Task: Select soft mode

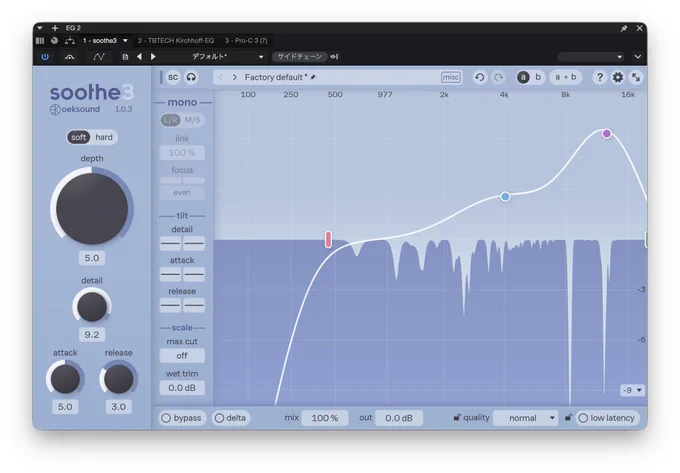Action: (78, 137)
